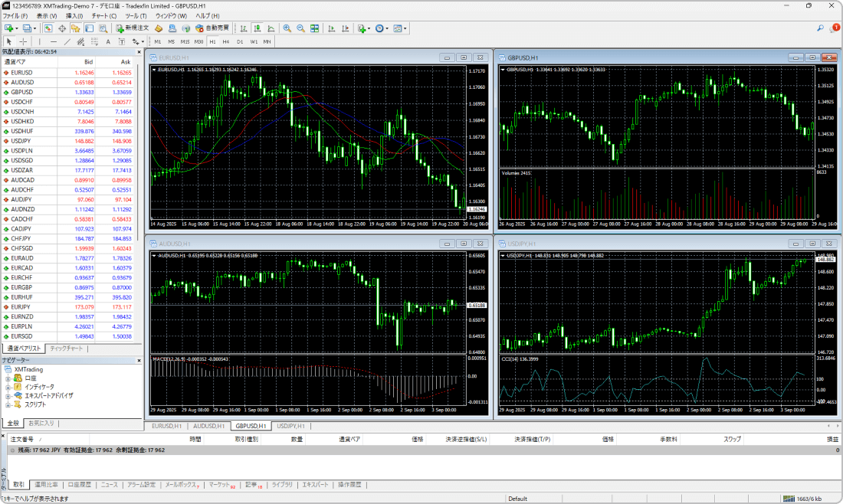Click the XMTrading root in Navigator
The image size is (843, 504).
28,370
